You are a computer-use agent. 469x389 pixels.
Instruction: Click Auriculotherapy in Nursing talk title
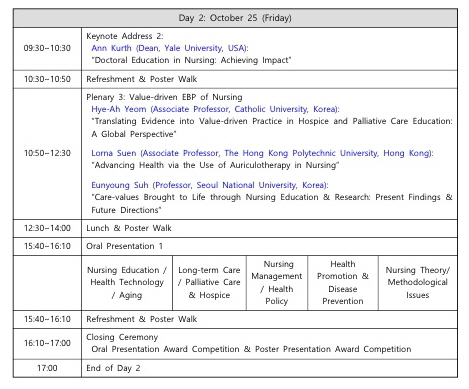click(215, 165)
